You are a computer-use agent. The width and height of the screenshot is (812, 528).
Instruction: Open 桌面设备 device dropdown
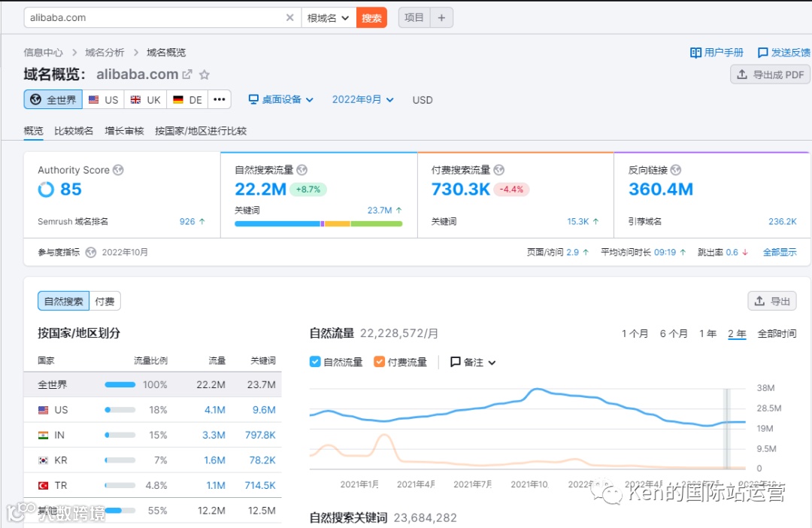[x=280, y=99]
